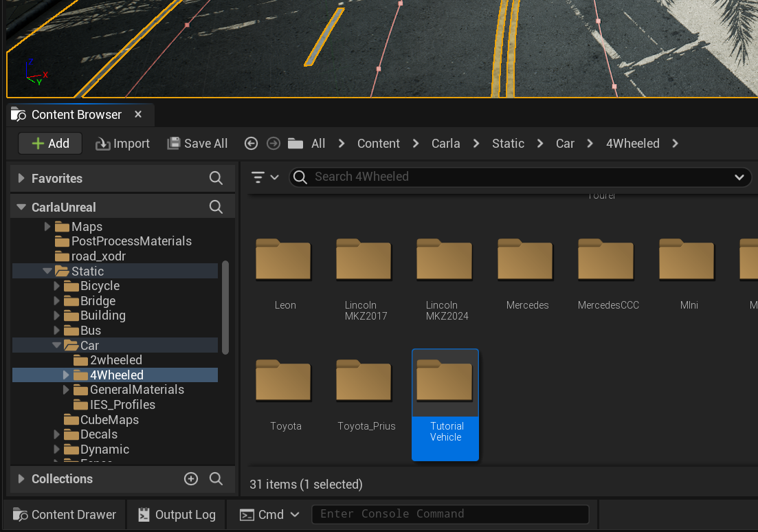This screenshot has height=532, width=758.
Task: Click the navigate back arrow icon
Action: point(251,144)
